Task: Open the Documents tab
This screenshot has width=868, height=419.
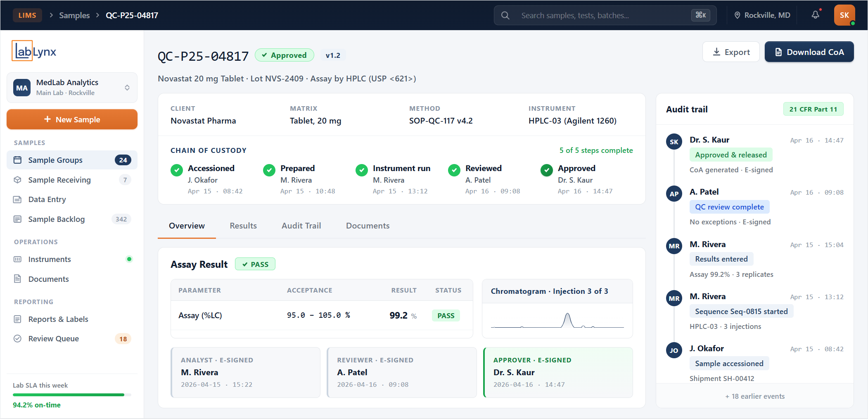Action: click(x=368, y=226)
